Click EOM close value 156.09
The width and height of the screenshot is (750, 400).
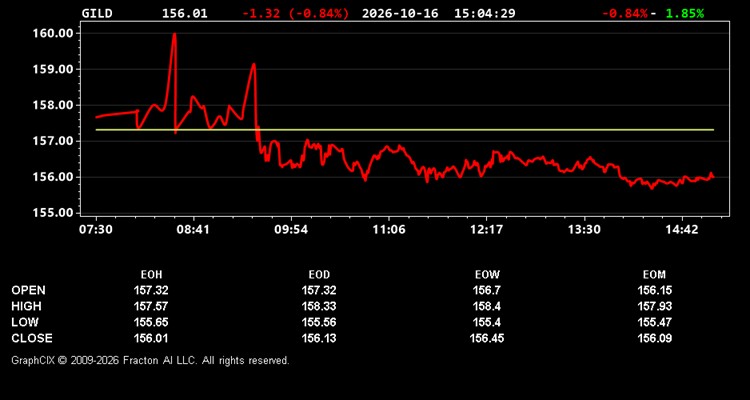(x=654, y=338)
